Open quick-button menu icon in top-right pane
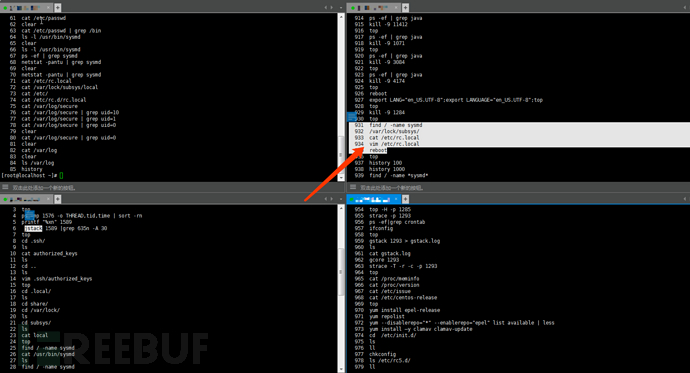This screenshot has width=690, height=373. click(353, 187)
